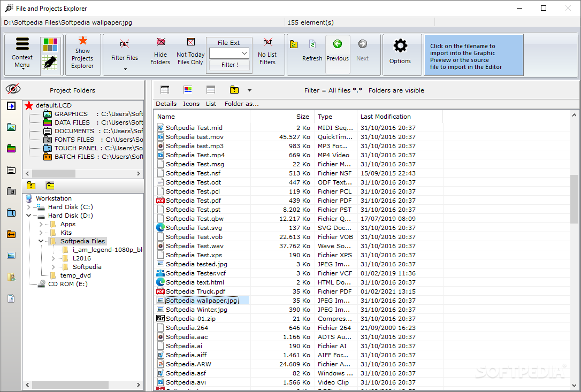
Task: Expand the Apps folder node
Action: pyautogui.click(x=41, y=224)
